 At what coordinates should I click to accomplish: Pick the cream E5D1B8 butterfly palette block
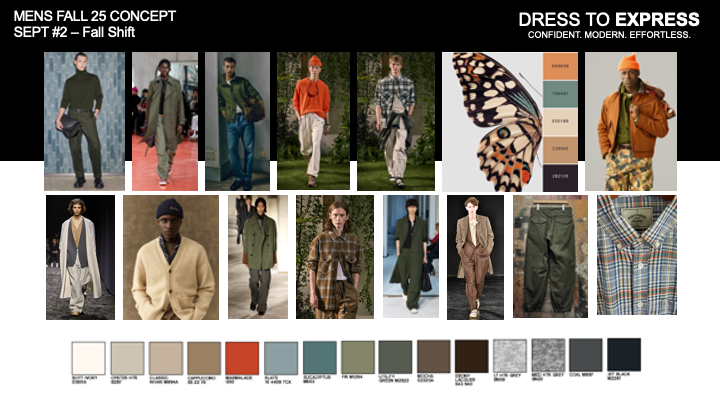point(560,122)
